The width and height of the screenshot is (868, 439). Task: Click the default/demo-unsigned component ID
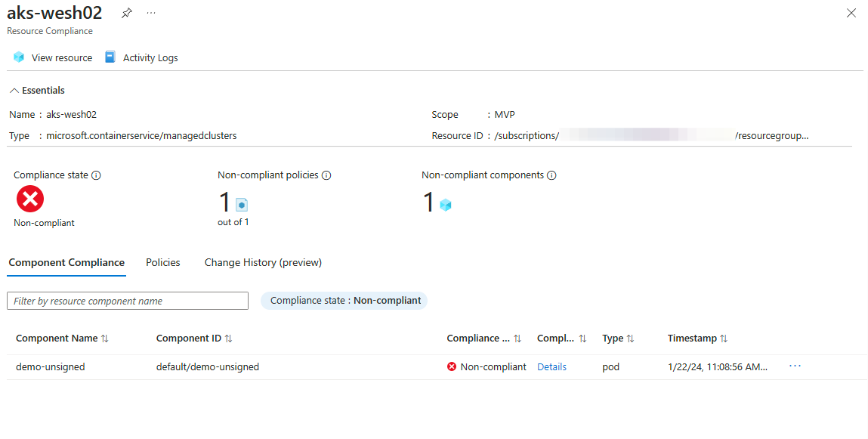coord(208,367)
